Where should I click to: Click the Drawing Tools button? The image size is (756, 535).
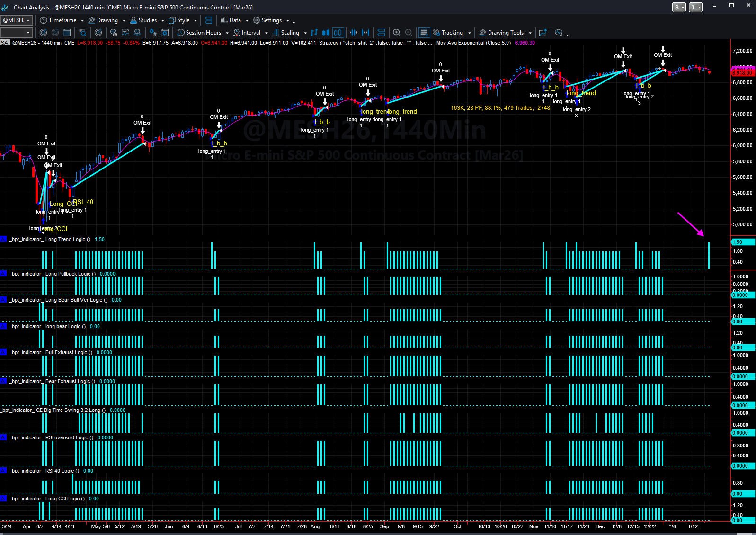point(505,33)
